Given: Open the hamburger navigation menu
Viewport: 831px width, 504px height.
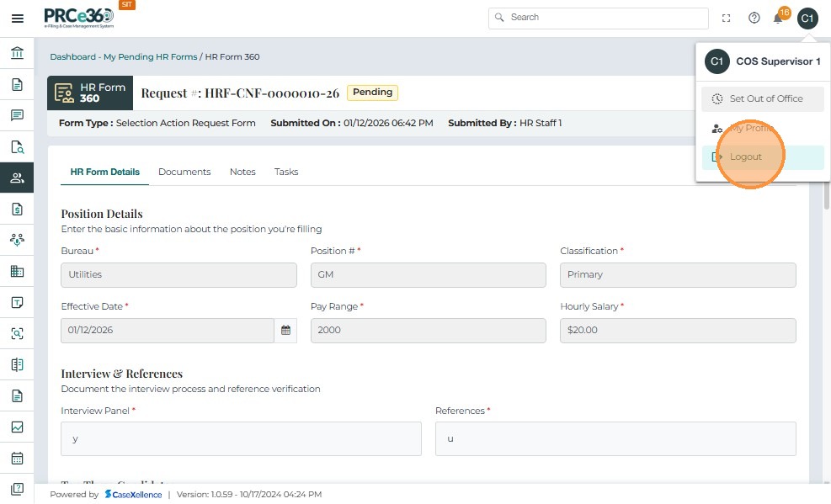Looking at the screenshot, I should (17, 18).
